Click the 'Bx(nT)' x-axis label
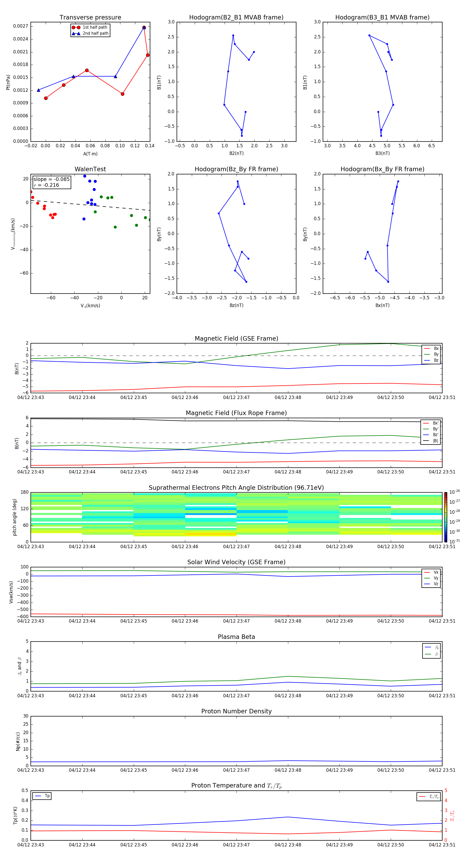The width and height of the screenshot is (473, 868). point(382,305)
